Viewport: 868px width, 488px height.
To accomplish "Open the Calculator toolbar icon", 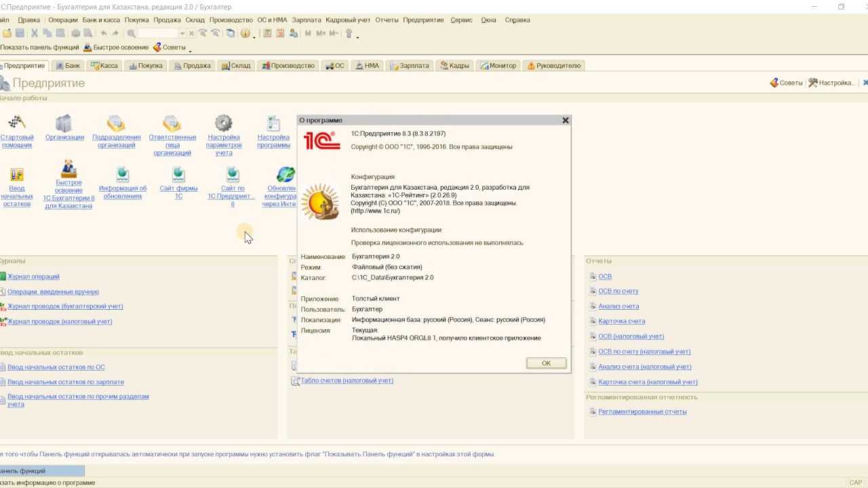I will pyautogui.click(x=267, y=33).
